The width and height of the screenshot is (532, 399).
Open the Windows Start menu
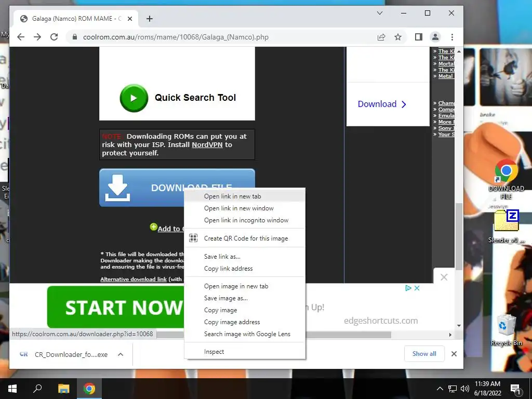pyautogui.click(x=12, y=389)
